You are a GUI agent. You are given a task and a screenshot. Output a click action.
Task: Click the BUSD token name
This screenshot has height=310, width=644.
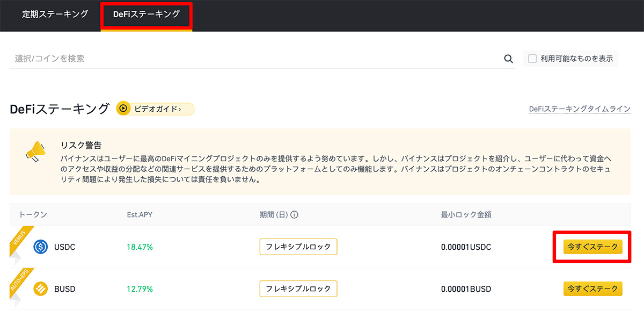(65, 289)
